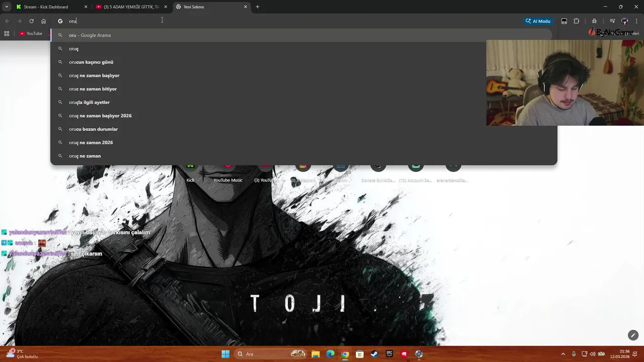This screenshot has height=362, width=644.
Task: Launch Microsoft Edge from the taskbar
Action: (x=330, y=354)
